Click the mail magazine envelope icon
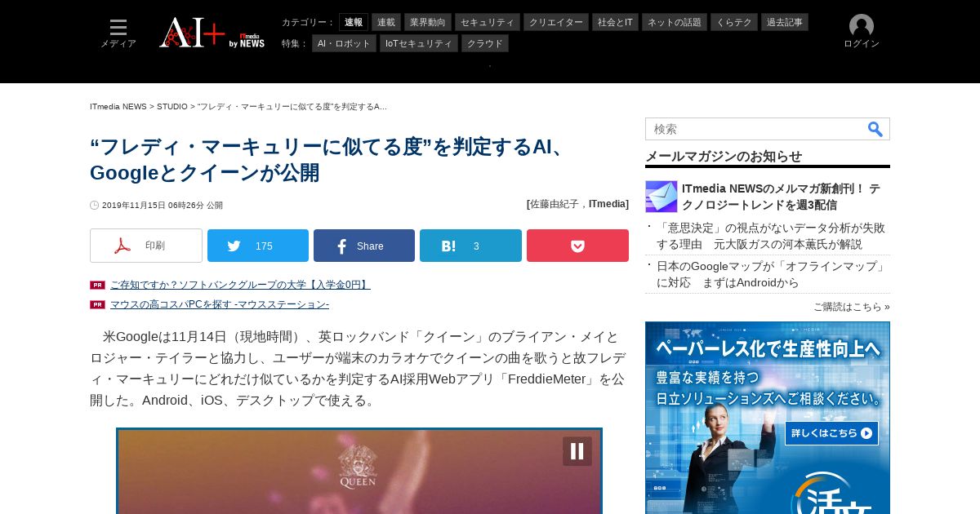The height and width of the screenshot is (514, 980). (x=661, y=197)
